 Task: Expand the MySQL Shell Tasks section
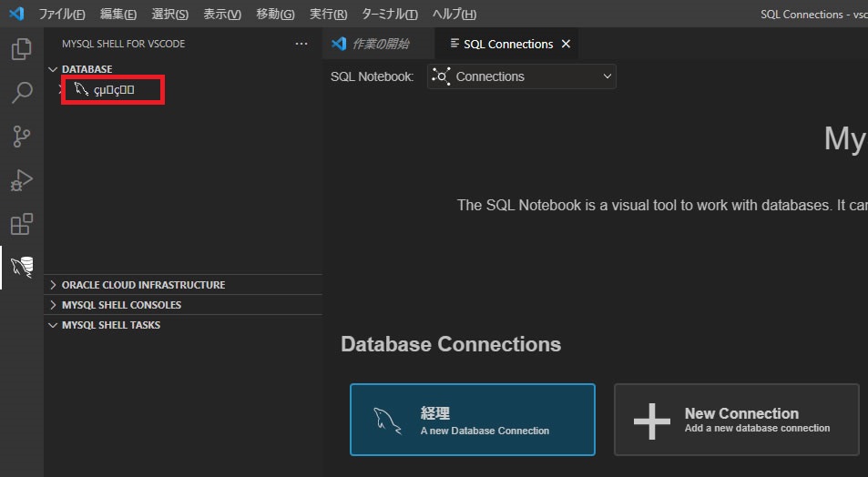110,325
